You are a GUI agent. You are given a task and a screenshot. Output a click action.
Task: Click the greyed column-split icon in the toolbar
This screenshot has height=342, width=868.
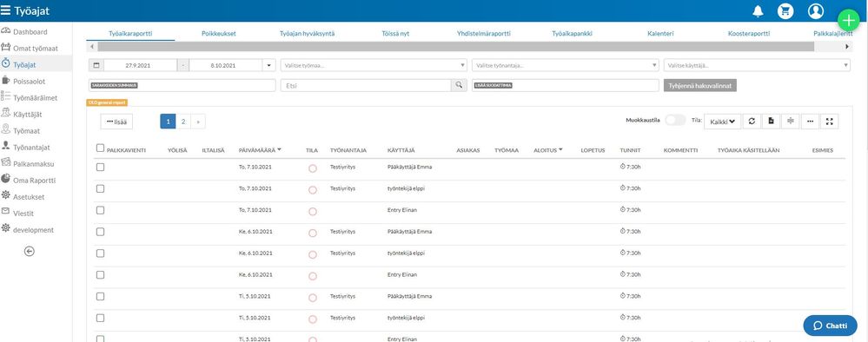pos(791,122)
